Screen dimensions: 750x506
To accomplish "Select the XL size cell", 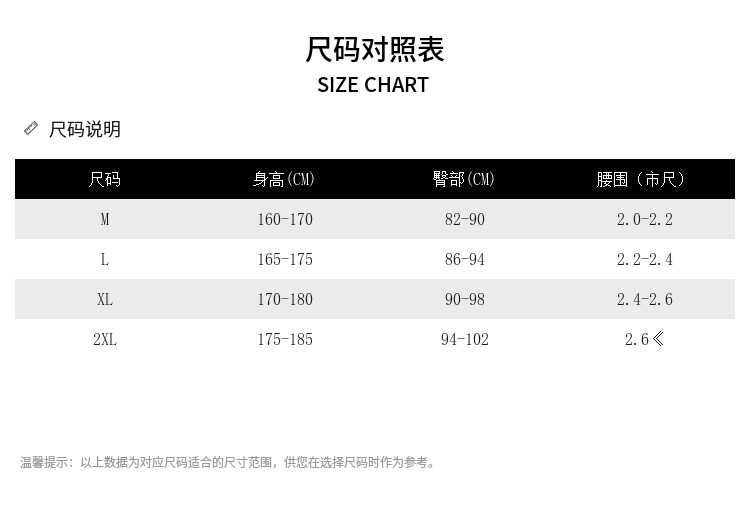I will point(104,300).
